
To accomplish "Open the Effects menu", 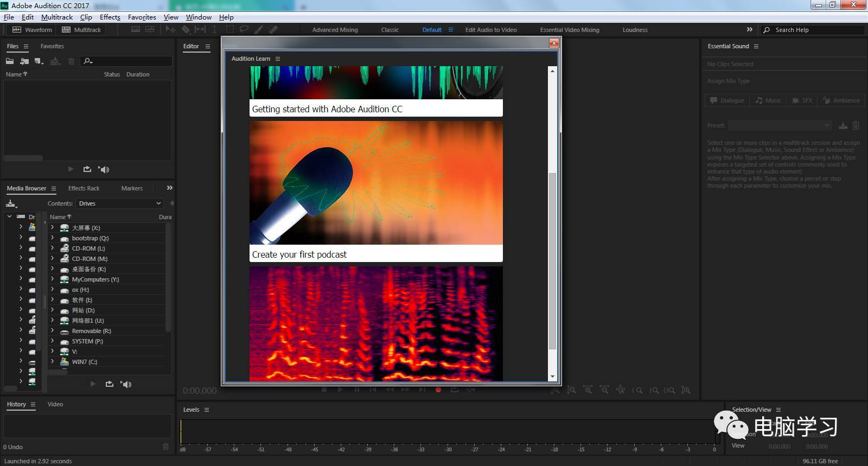I will (110, 17).
